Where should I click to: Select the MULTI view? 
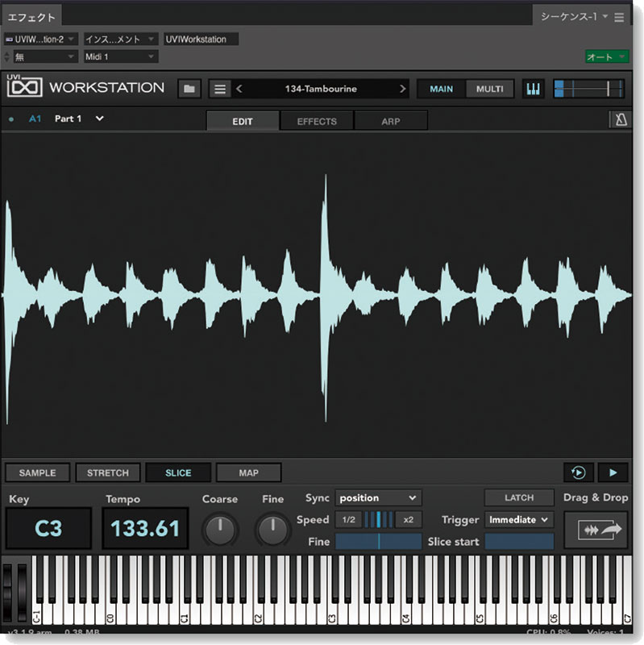click(489, 89)
